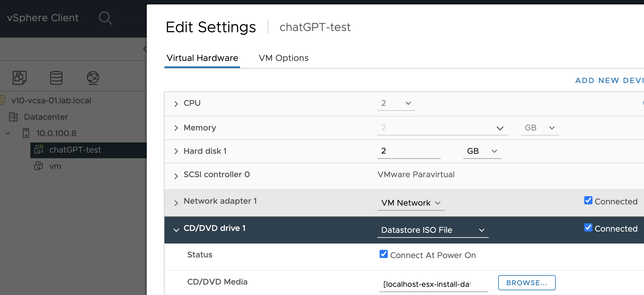Open the Storage inventory icon
Image resolution: width=644 pixels, height=295 pixels.
(x=56, y=78)
